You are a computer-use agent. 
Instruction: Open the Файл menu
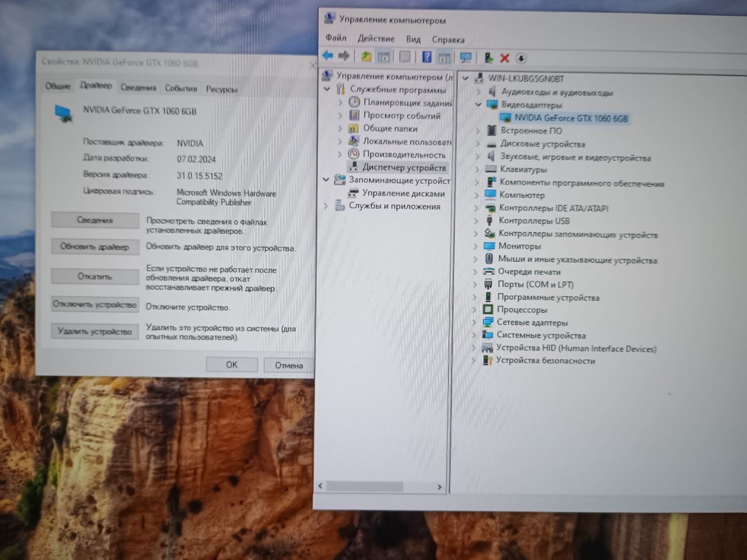click(336, 38)
